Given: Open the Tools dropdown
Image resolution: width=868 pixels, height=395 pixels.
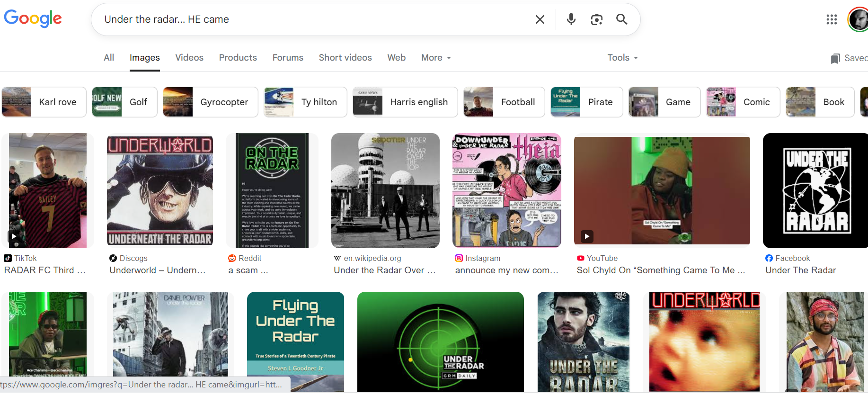Looking at the screenshot, I should pos(622,58).
